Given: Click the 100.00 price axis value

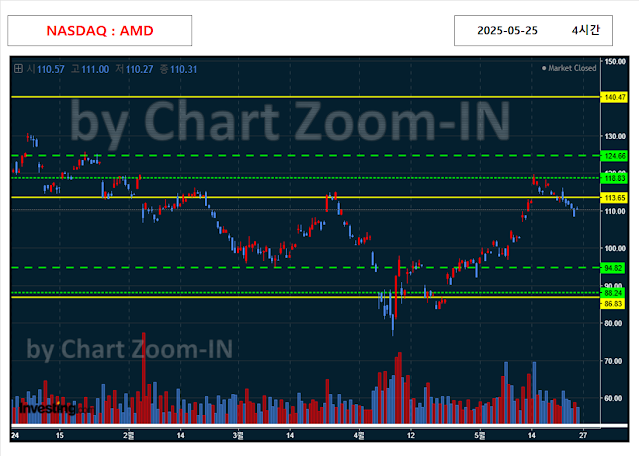Looking at the screenshot, I should tap(615, 248).
